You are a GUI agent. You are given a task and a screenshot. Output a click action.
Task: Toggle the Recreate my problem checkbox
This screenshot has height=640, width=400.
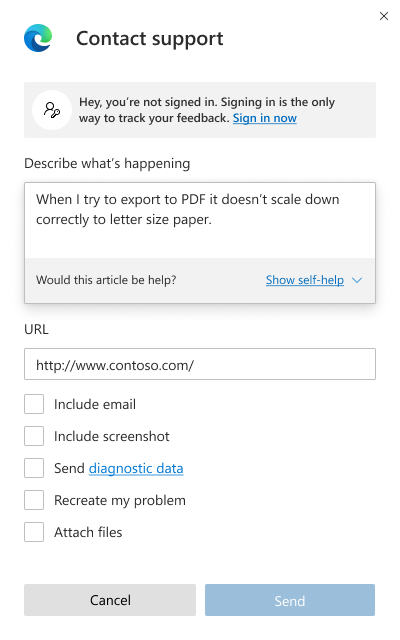coord(34,500)
